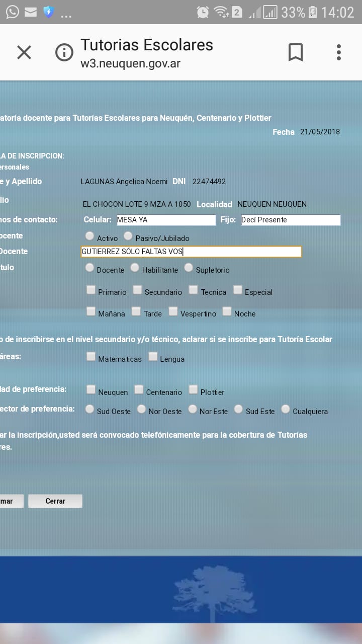Pick Cualquiera as preferred sector

(286, 409)
